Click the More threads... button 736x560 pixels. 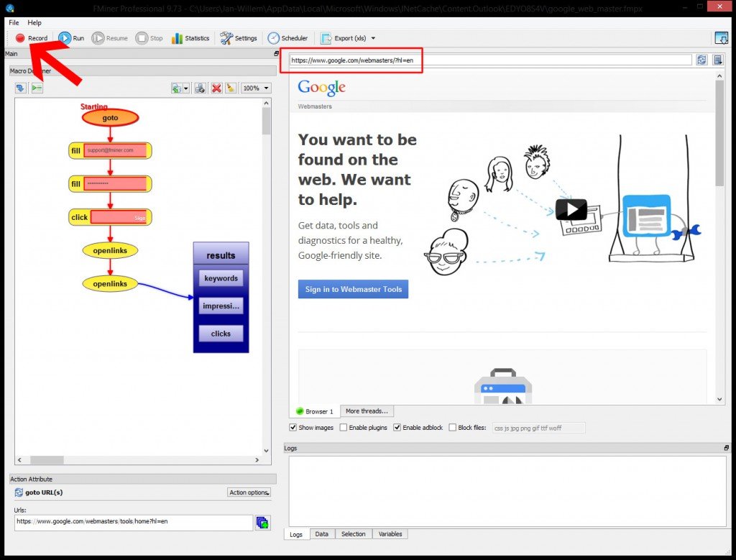(x=366, y=411)
